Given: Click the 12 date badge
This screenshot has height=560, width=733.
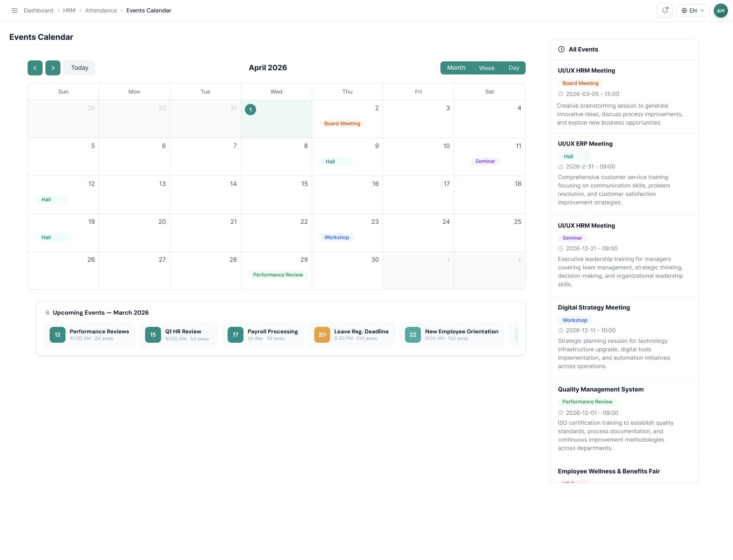Looking at the screenshot, I should (x=58, y=335).
